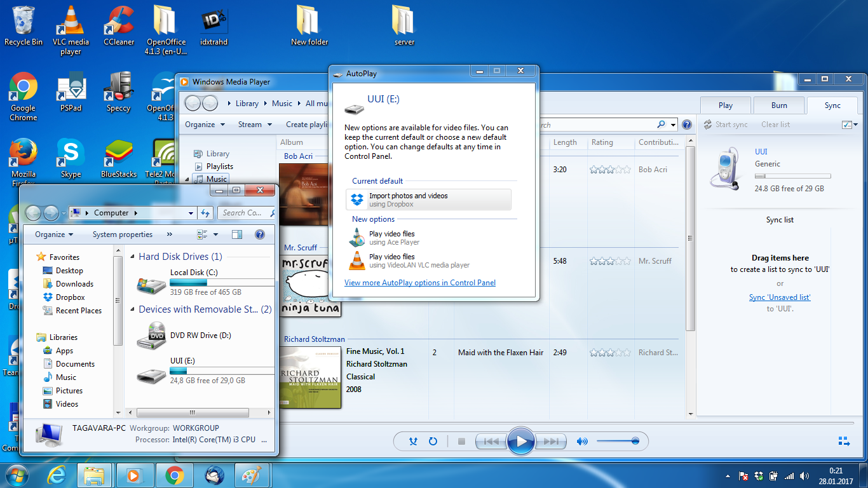The width and height of the screenshot is (868, 488).
Task: Select Local Disk (C:) drive
Action: pyautogui.click(x=206, y=282)
